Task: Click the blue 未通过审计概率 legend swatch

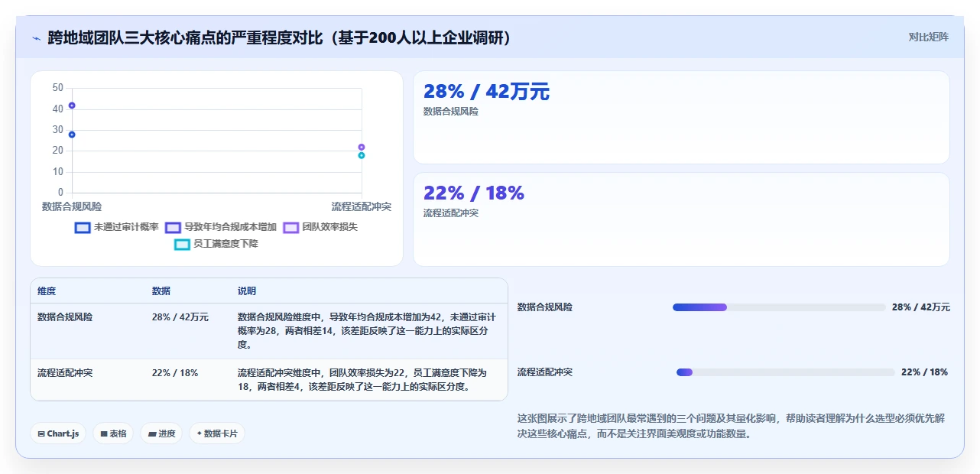Action: (x=83, y=227)
